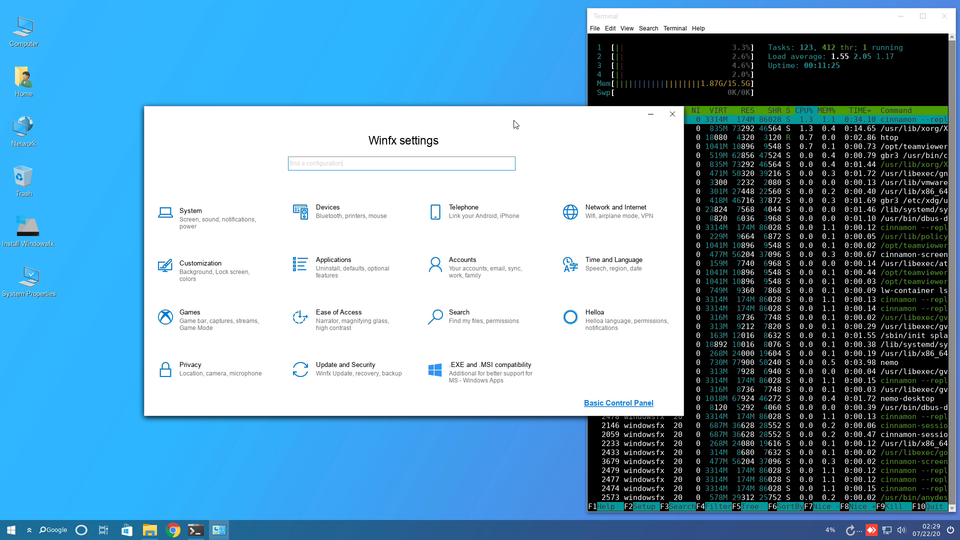Click the volume icon in system tray
Viewport: 960px width, 540px height.
[x=901, y=530]
